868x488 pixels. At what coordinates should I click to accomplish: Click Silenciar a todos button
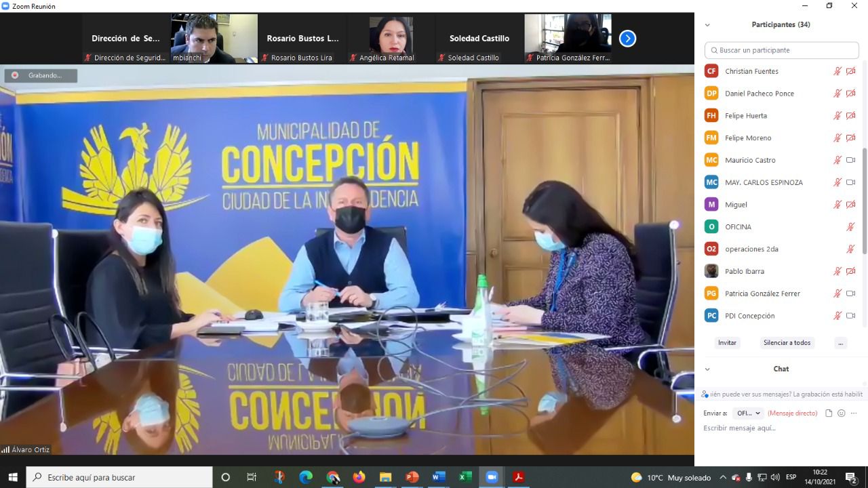[787, 343]
